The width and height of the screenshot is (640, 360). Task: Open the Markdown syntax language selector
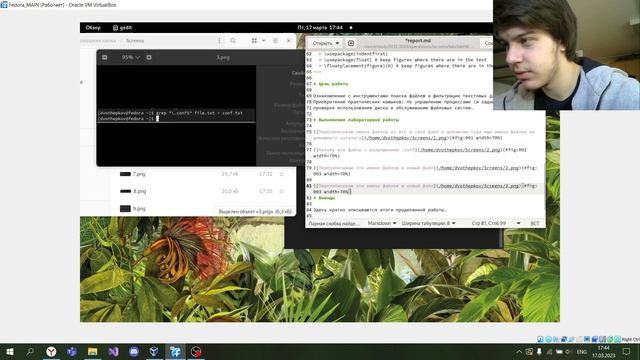point(382,223)
